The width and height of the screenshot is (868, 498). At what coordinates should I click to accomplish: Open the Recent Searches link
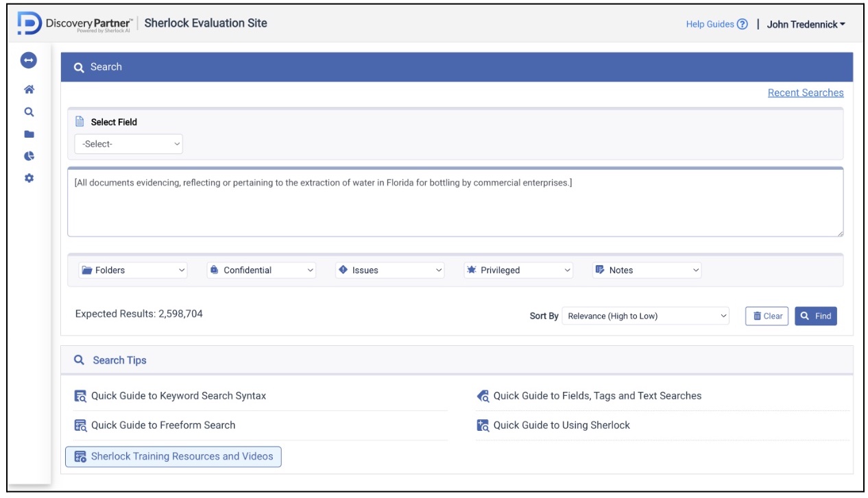[x=806, y=92]
